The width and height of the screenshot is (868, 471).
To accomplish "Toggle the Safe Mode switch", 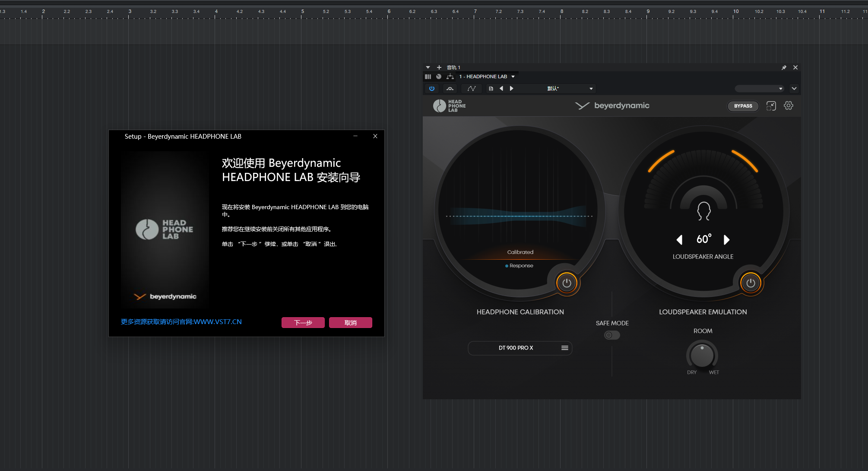I will tap(611, 335).
